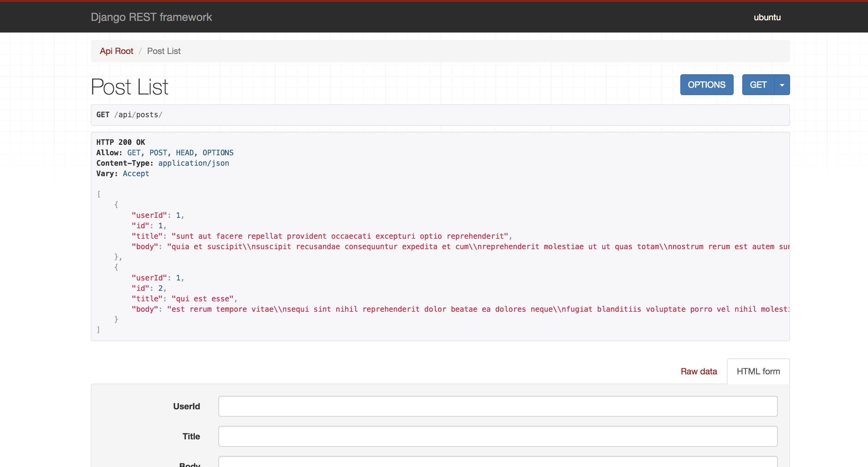Click into the Title input field

click(x=498, y=436)
